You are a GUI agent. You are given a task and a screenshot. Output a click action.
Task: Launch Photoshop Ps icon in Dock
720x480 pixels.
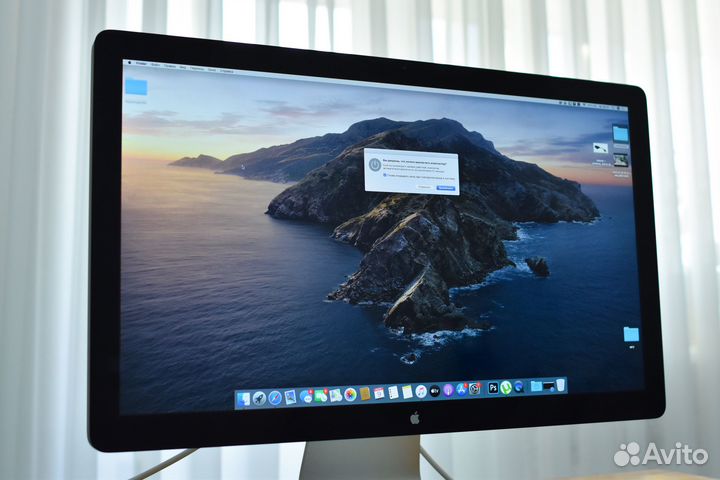(493, 388)
